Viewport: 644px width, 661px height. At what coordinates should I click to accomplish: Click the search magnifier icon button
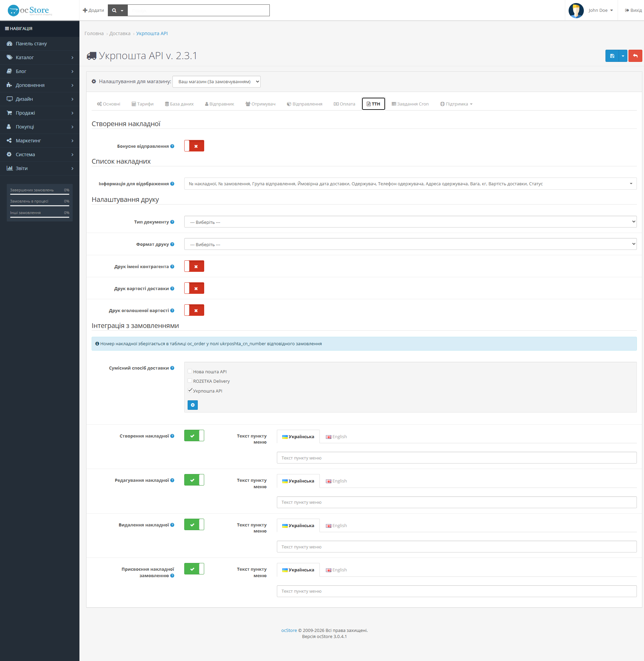click(118, 10)
